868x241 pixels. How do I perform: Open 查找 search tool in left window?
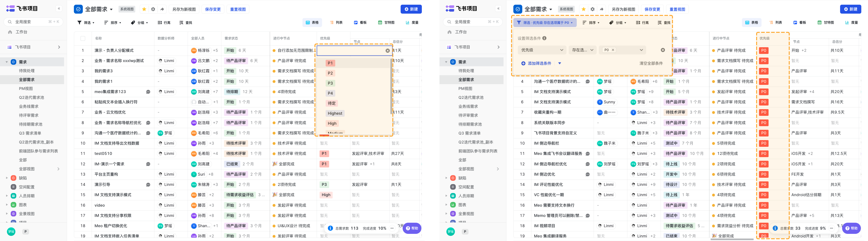pos(186,23)
